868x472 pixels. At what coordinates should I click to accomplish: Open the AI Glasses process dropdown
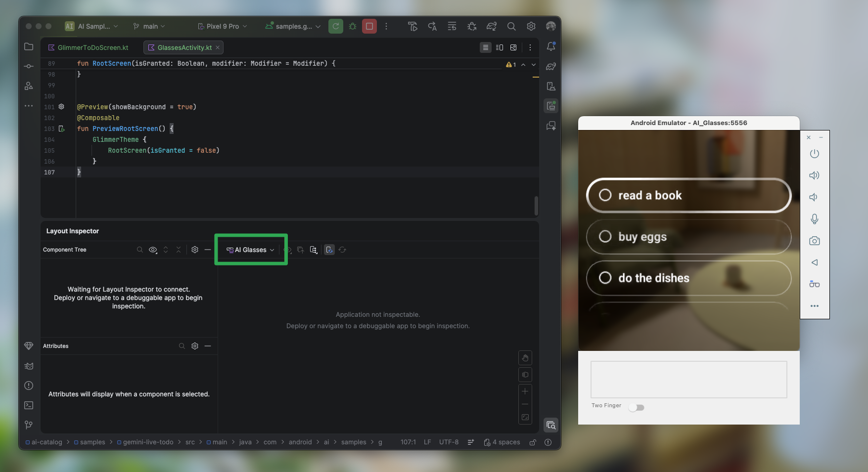[250, 250]
